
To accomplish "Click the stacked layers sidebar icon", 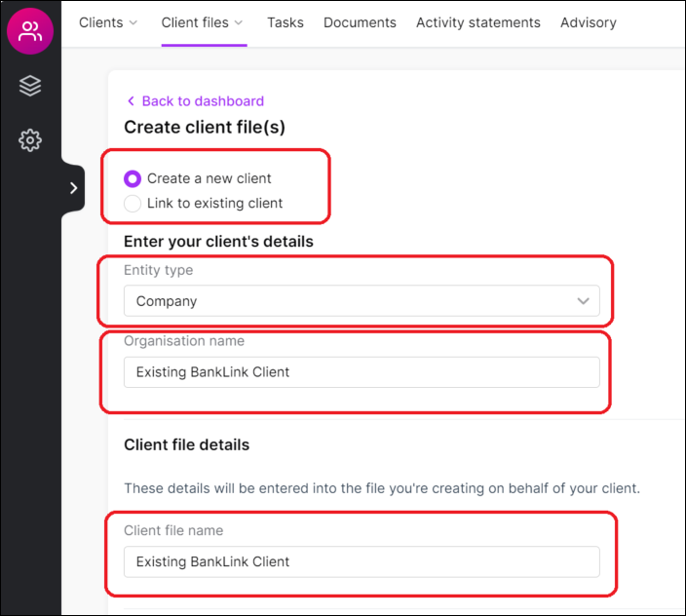I will 30,86.
